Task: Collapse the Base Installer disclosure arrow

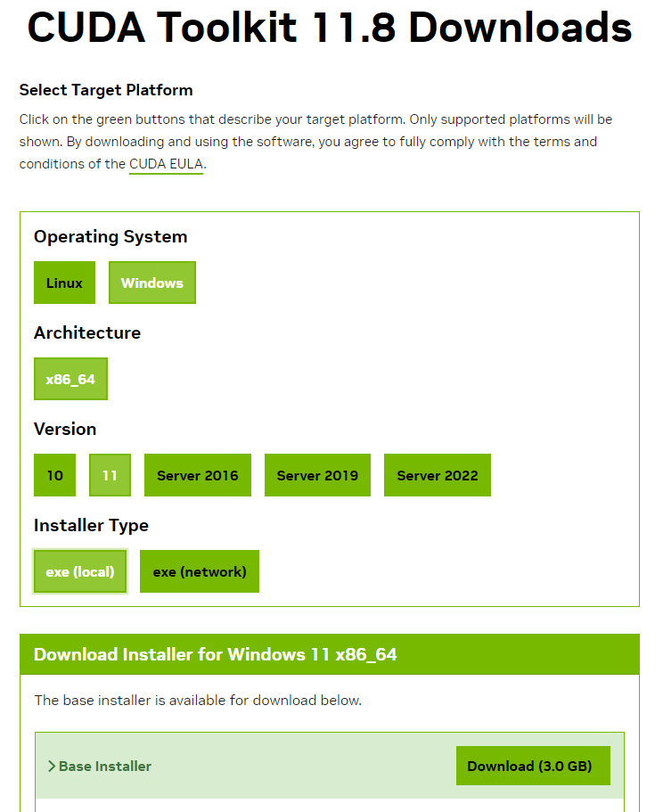Action: 51,765
